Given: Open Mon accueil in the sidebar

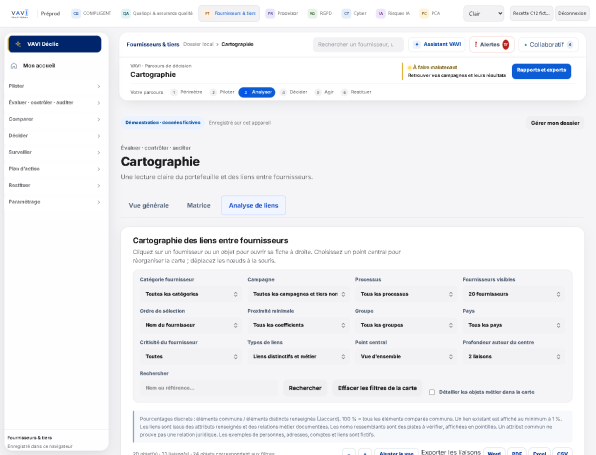Looking at the screenshot, I should point(54,66).
